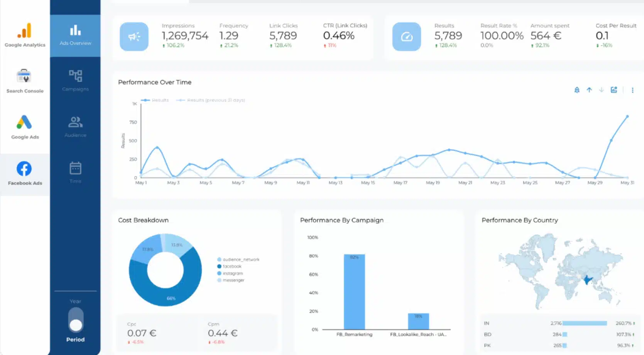Select the Ads Overview tab
The image size is (644, 355).
(75, 35)
